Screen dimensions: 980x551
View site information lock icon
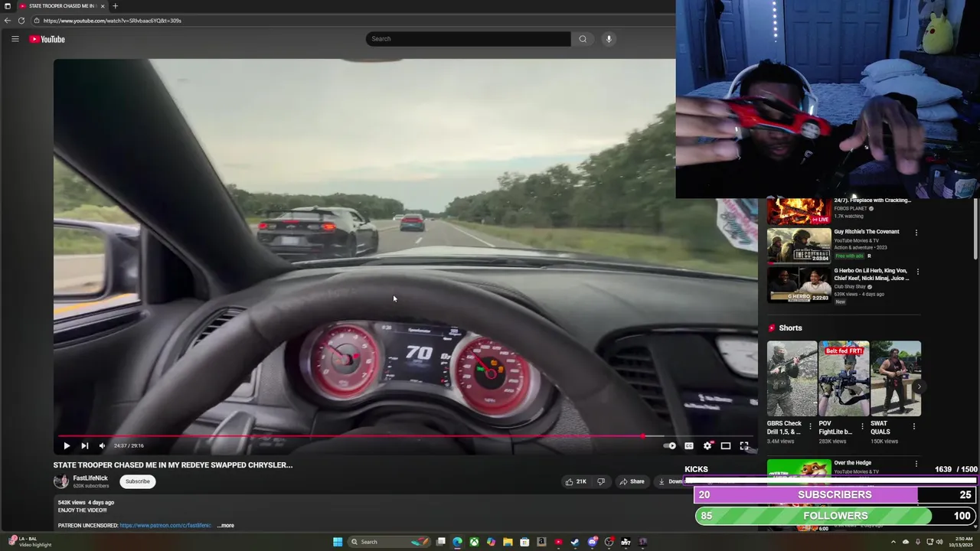tap(36, 21)
